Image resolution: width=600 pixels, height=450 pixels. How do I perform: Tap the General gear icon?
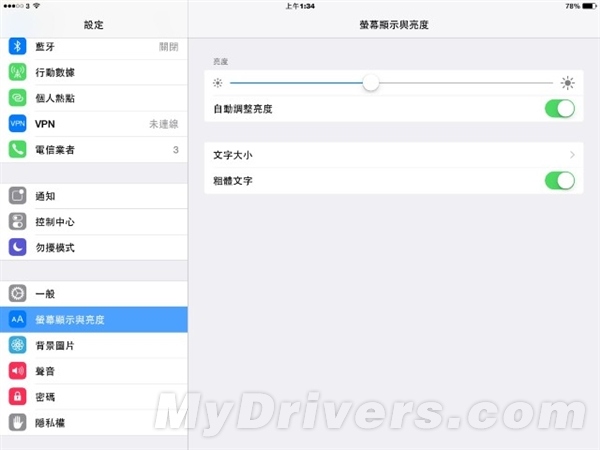pyautogui.click(x=17, y=293)
